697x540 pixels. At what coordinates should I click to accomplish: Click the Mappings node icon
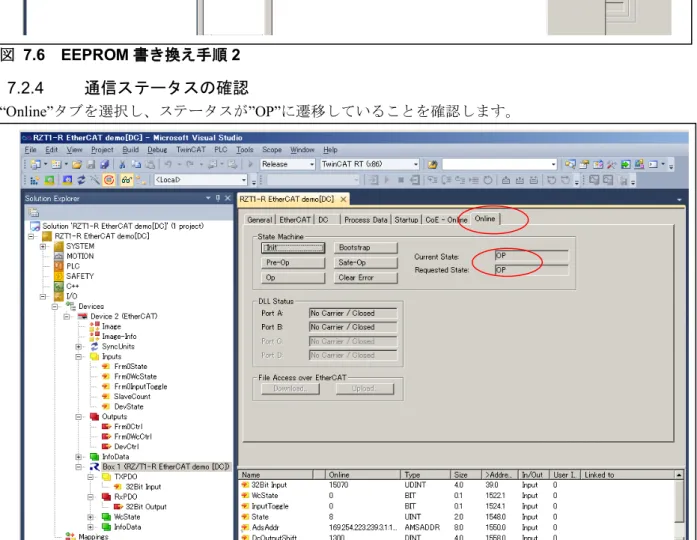pyautogui.click(x=70, y=536)
